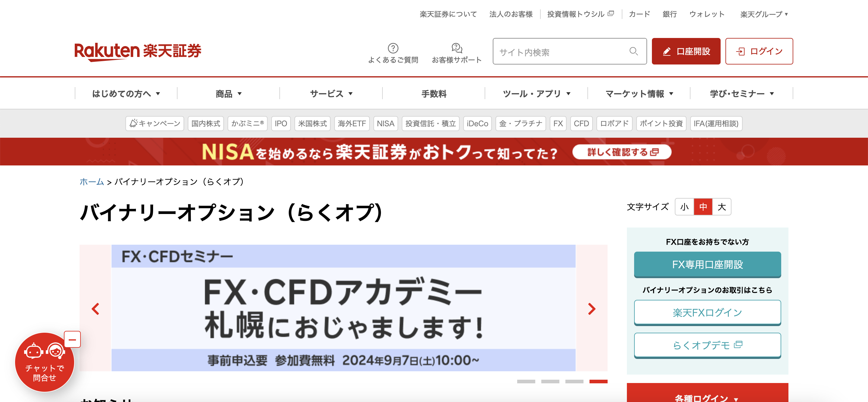
Task: Open IPO tag
Action: (x=281, y=123)
